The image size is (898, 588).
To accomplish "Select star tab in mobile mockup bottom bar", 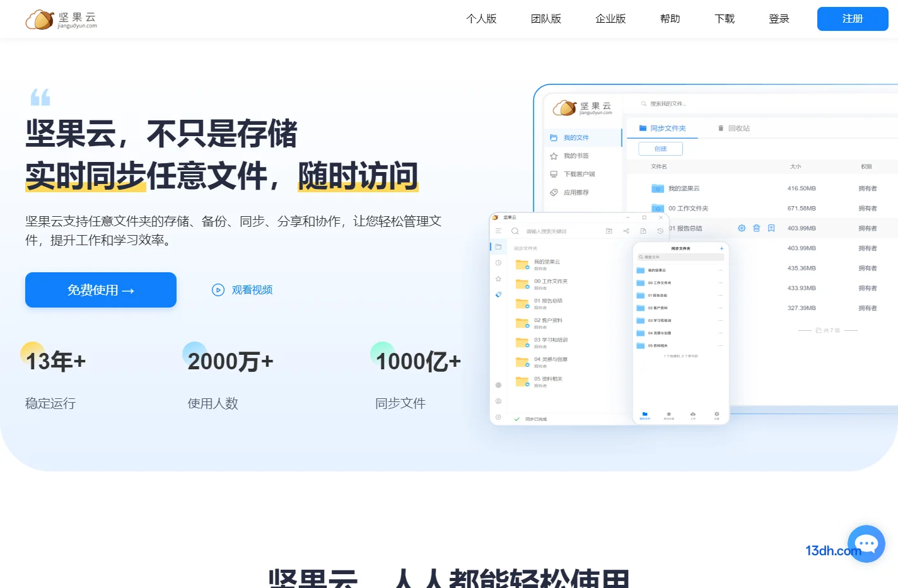I will point(669,415).
